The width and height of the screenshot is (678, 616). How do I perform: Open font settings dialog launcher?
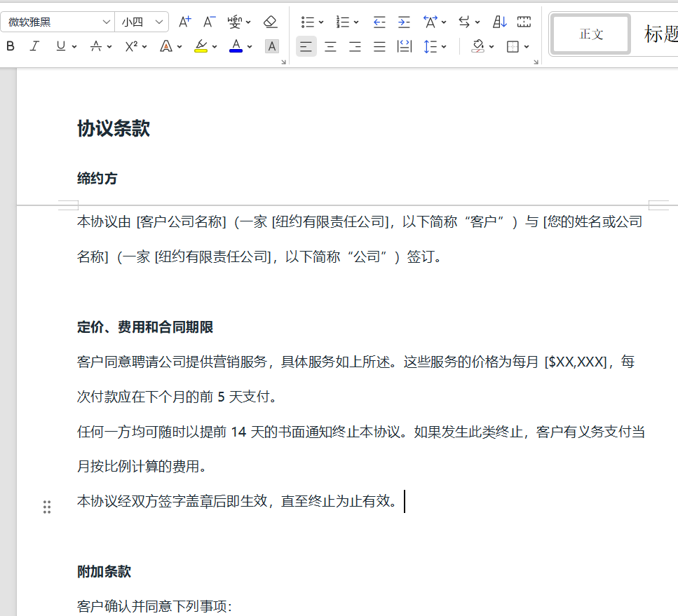pos(284,62)
